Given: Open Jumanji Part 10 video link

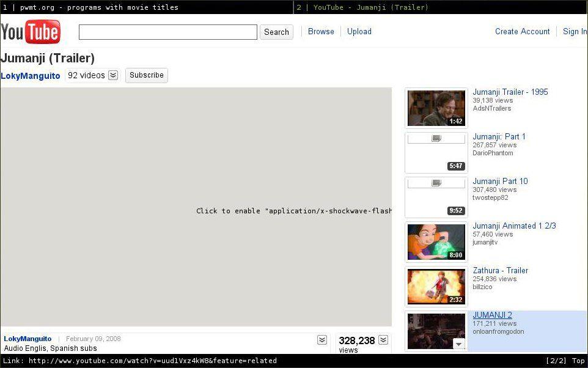Looking at the screenshot, I should [500, 181].
